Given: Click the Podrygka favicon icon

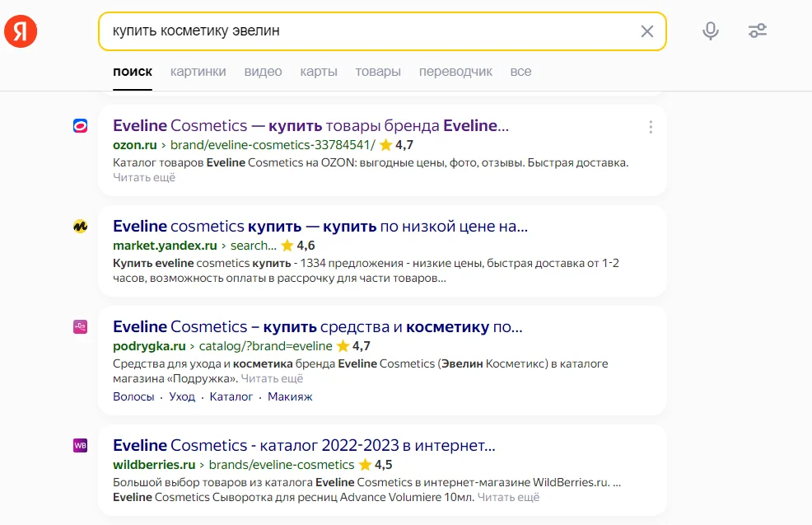Looking at the screenshot, I should (x=80, y=327).
